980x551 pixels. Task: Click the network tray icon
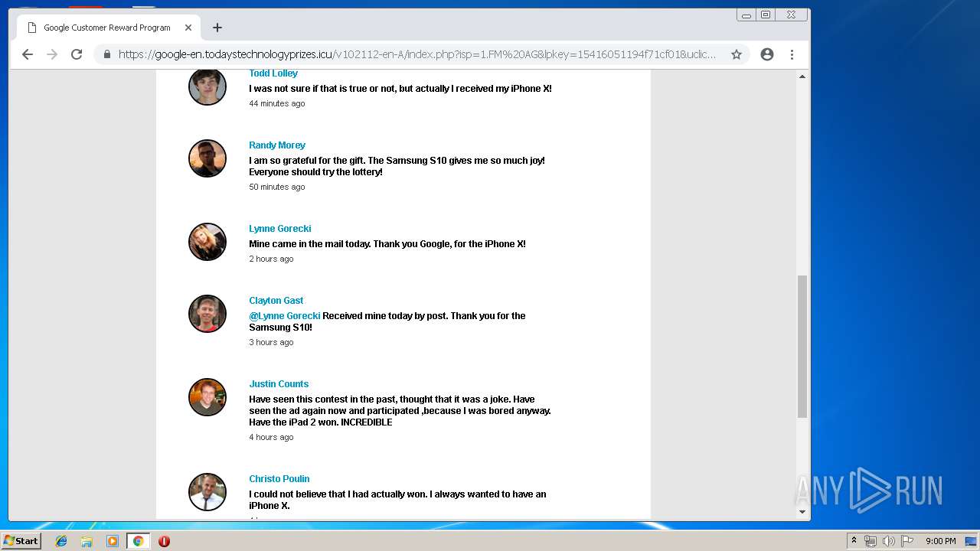(x=871, y=541)
